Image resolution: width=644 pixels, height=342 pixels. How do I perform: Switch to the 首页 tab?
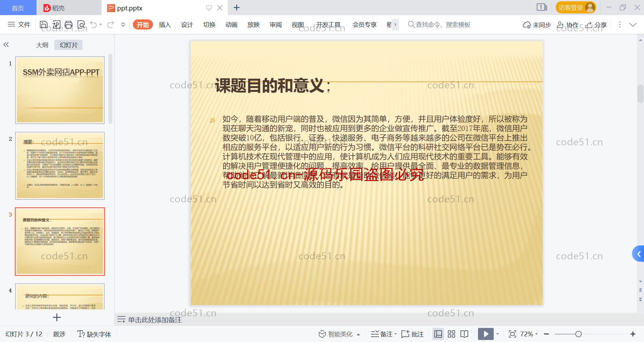coord(18,8)
